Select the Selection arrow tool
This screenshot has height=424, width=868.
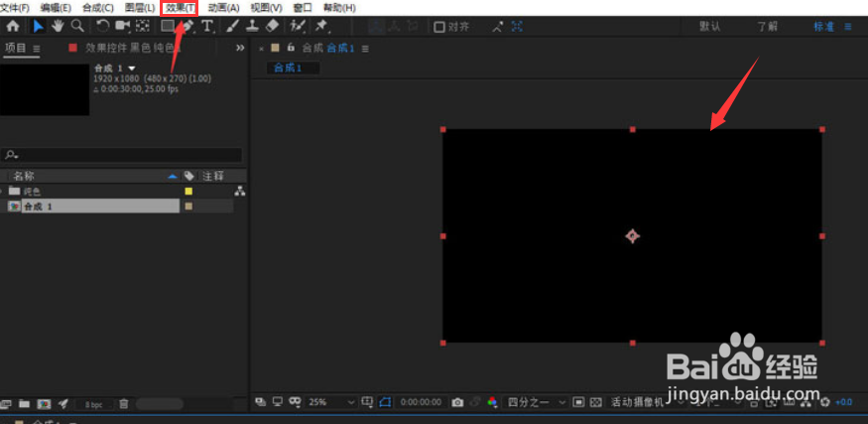(x=39, y=26)
